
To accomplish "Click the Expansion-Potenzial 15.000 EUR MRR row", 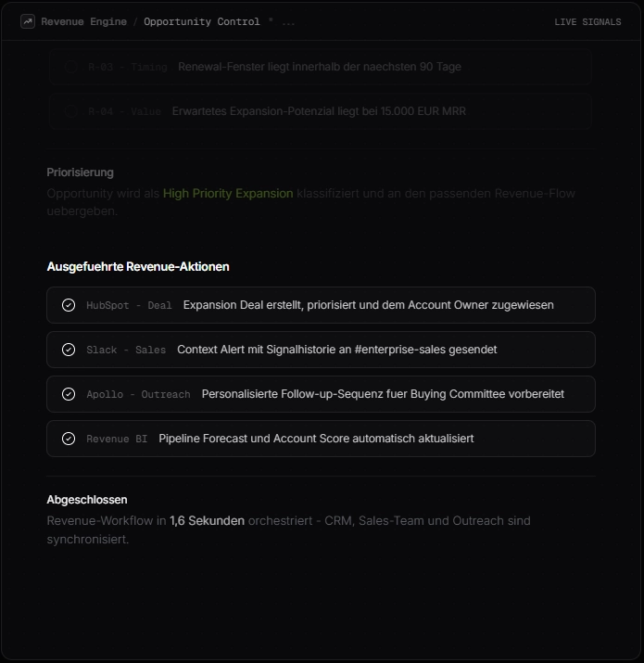I will pos(321,111).
